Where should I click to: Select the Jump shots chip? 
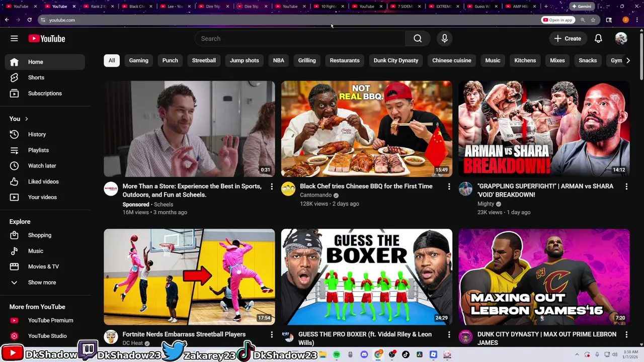(245, 60)
